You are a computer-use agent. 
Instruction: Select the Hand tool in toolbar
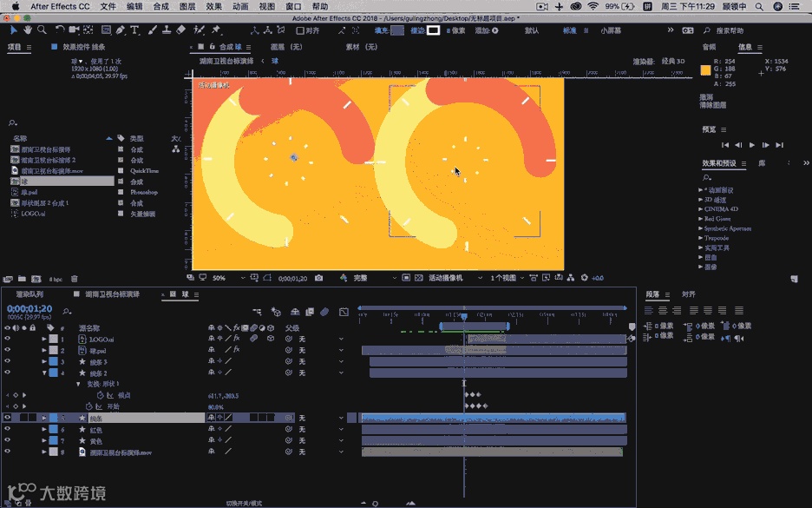tap(28, 30)
